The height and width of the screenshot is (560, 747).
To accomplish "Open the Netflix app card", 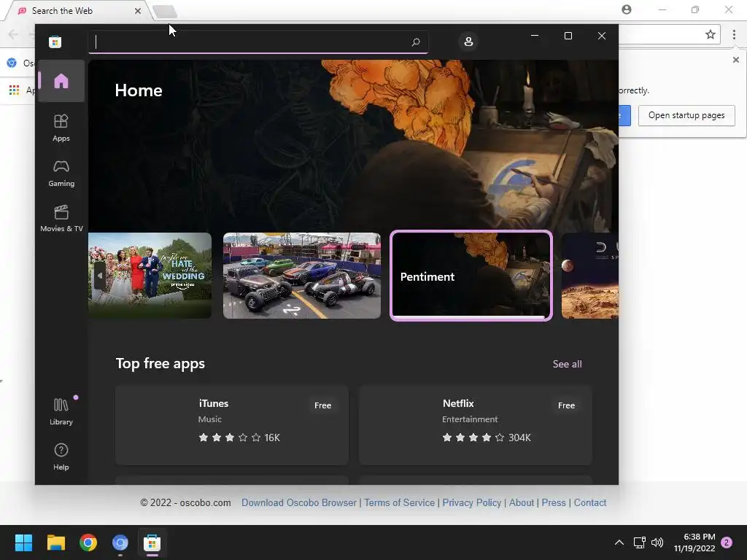I will [x=476, y=425].
